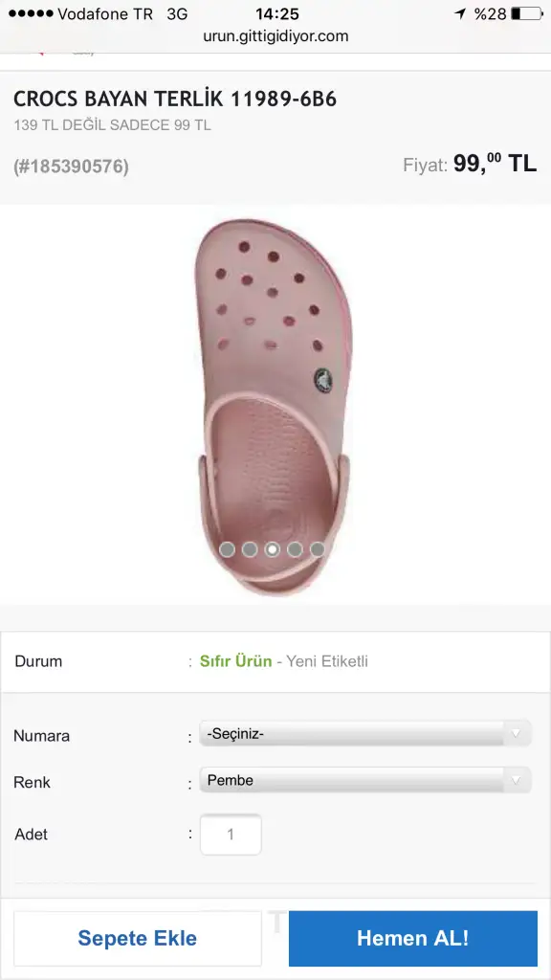Viewport: 551px width, 980px height.
Task: Click the Renk dropdown arrow
Action: coord(516,780)
